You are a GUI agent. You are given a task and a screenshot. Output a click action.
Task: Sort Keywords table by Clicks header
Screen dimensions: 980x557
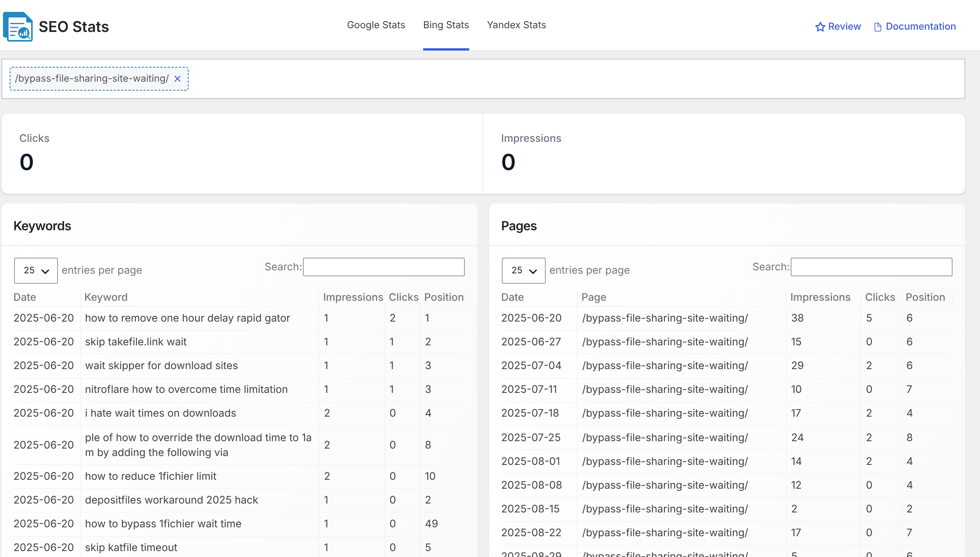(x=404, y=297)
